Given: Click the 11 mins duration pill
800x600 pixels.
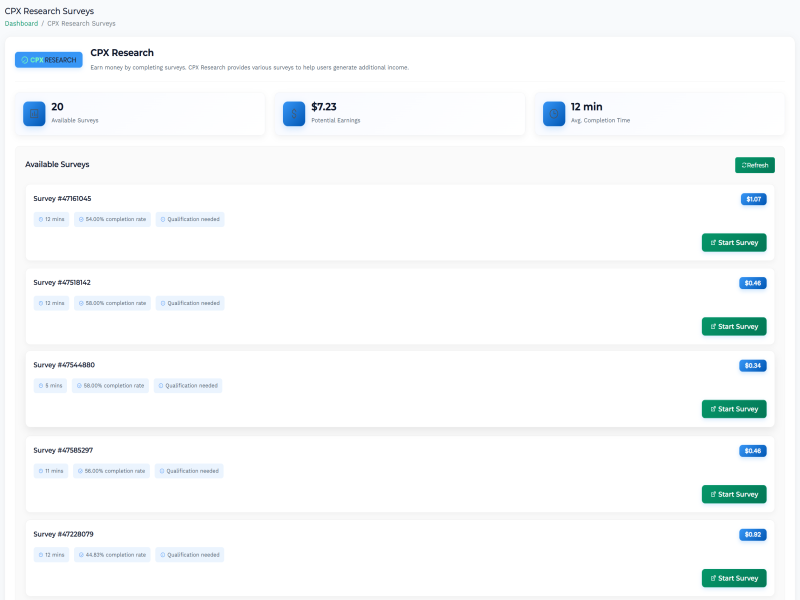Looking at the screenshot, I should (x=50, y=471).
